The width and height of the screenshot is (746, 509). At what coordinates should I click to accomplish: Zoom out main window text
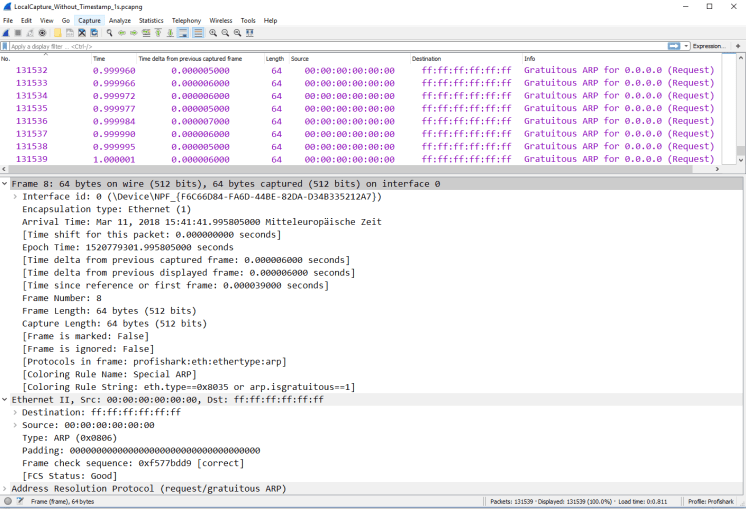pos(225,33)
